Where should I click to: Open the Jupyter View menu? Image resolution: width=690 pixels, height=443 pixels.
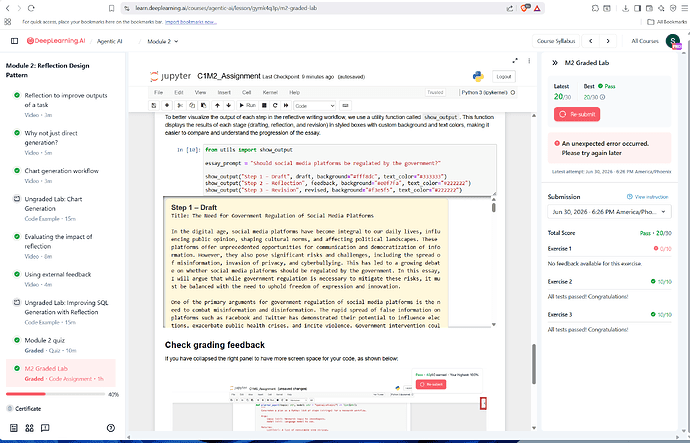coord(200,92)
